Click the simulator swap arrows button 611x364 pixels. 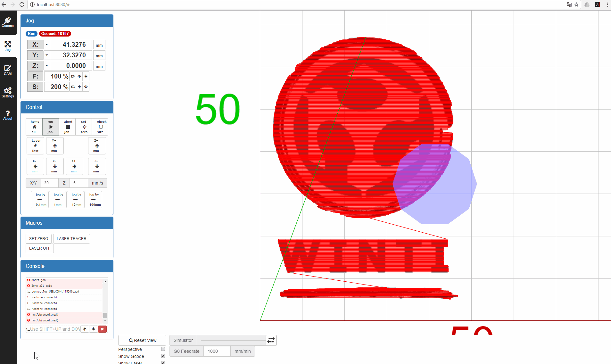[x=271, y=340]
